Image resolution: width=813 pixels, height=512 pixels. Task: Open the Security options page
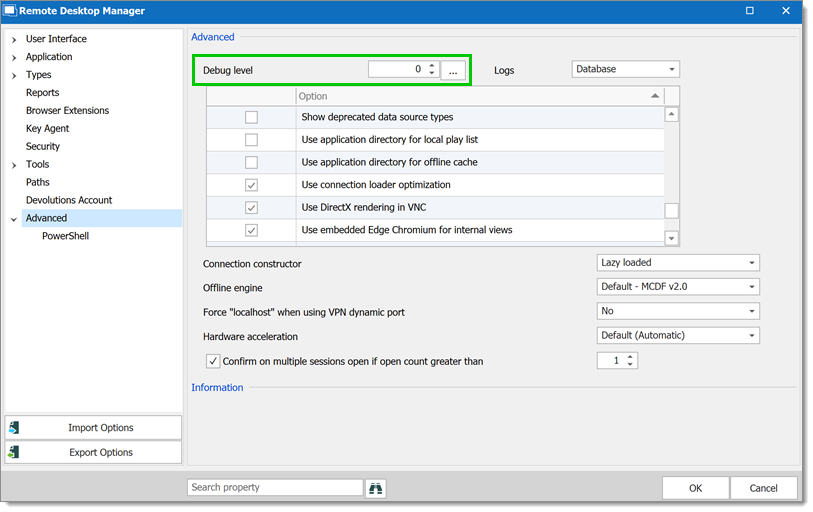click(43, 146)
